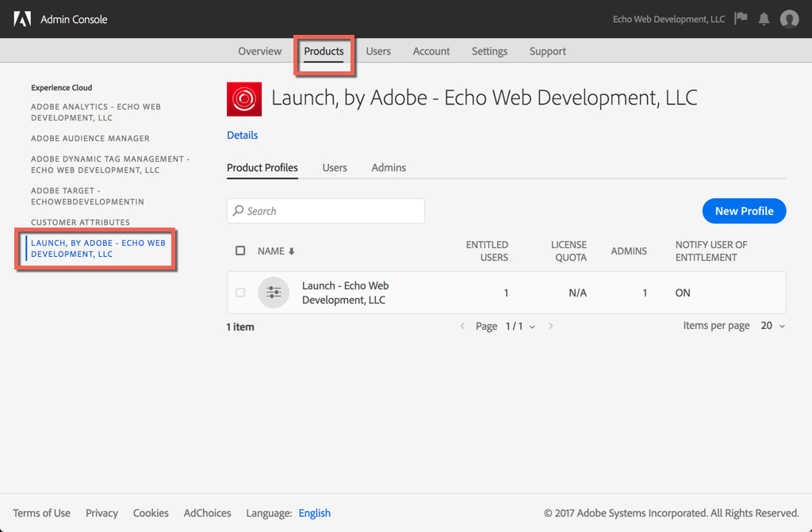Go to the previous page arrow

pos(462,326)
